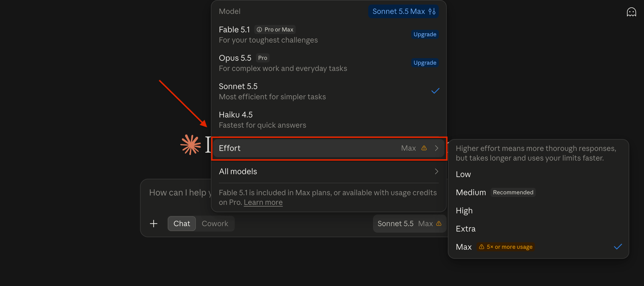Click the Fastest for quick answers text
Screen dimensions: 644x286
click(262, 125)
